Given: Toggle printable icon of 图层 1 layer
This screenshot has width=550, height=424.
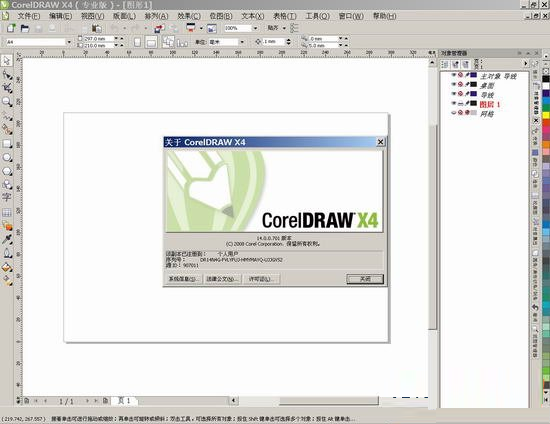Looking at the screenshot, I should point(461,103).
